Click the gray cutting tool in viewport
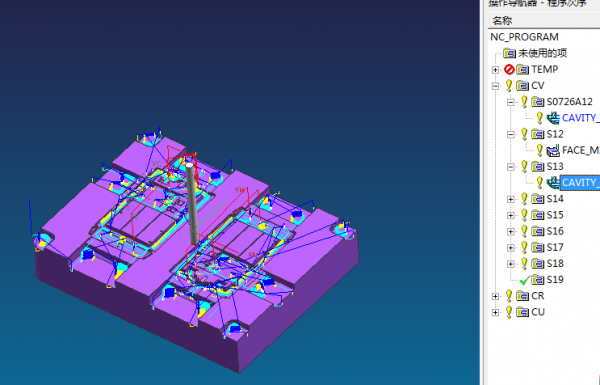This screenshot has height=385, width=600. click(192, 203)
